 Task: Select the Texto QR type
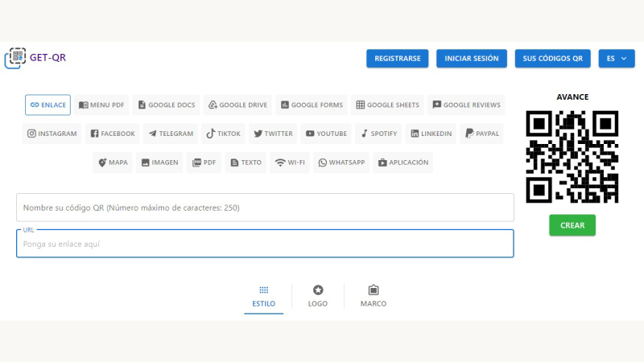tap(246, 162)
